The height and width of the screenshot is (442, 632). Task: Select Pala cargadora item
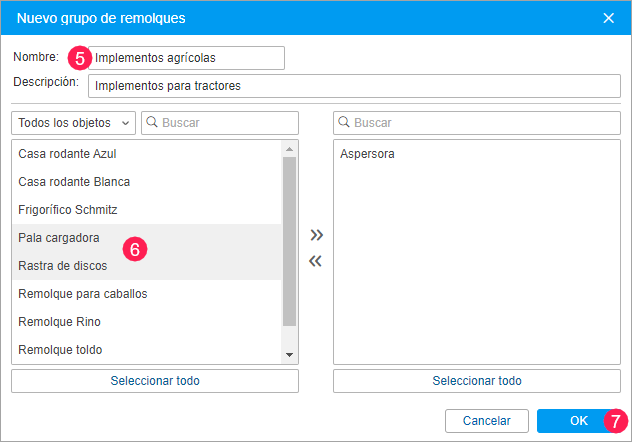(x=58, y=238)
